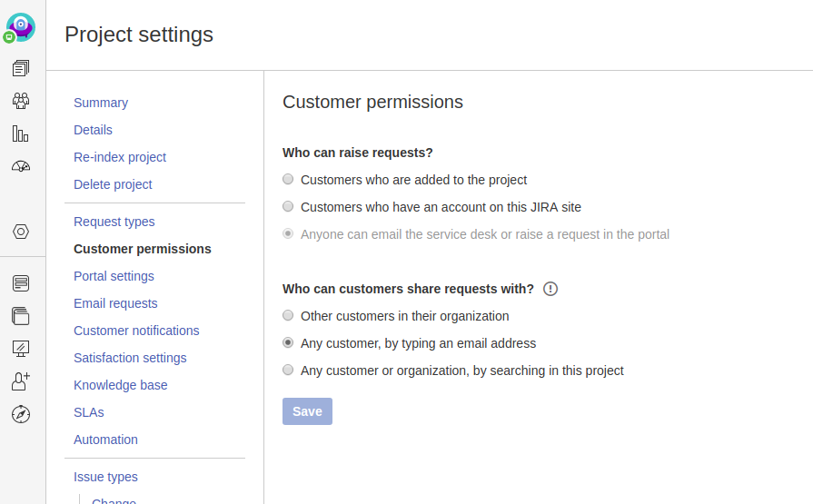Select 'Customers who have an account' option
Viewport: 813px width, 504px height.
tap(288, 207)
